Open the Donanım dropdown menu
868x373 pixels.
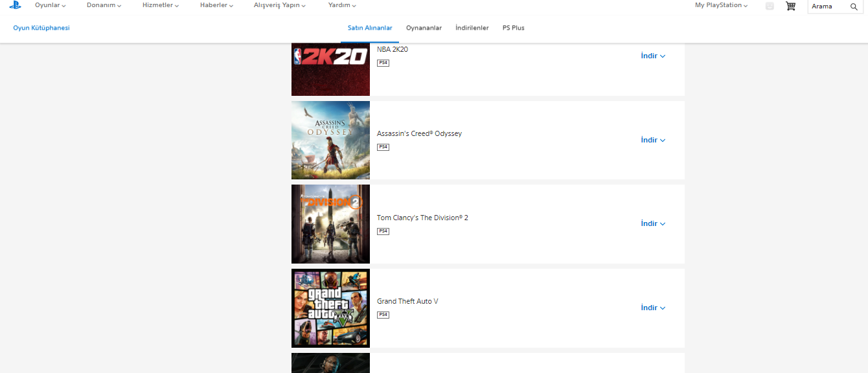[104, 5]
